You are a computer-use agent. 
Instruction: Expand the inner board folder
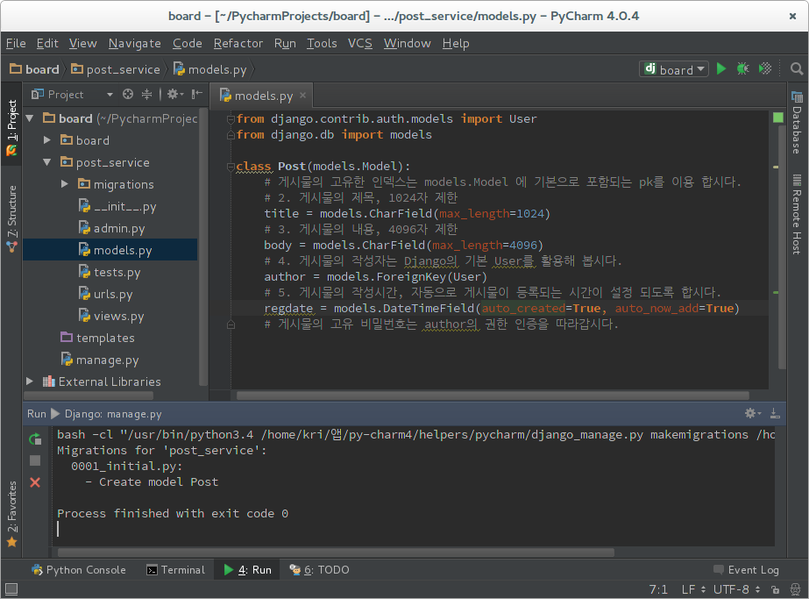(47, 140)
